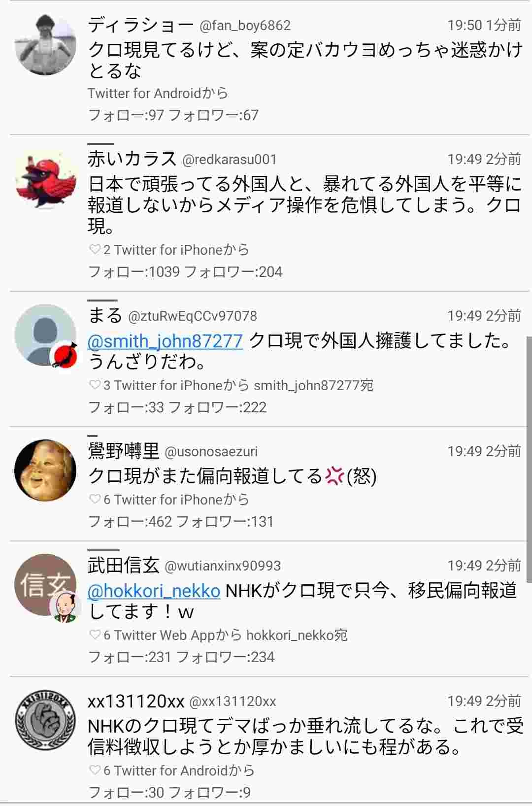Tap @fan_boy6862 username handle

[x=245, y=26]
